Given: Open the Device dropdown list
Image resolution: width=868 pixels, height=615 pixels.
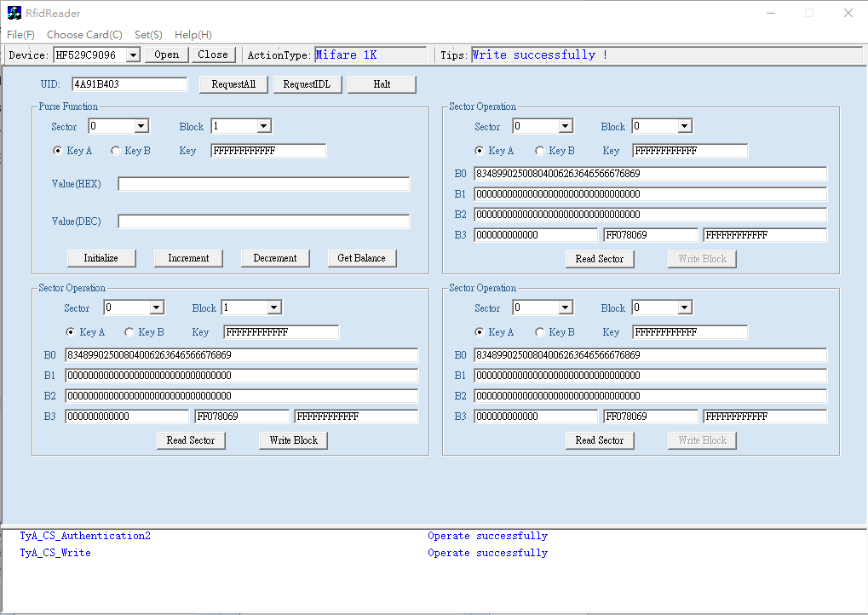Looking at the screenshot, I should (132, 55).
